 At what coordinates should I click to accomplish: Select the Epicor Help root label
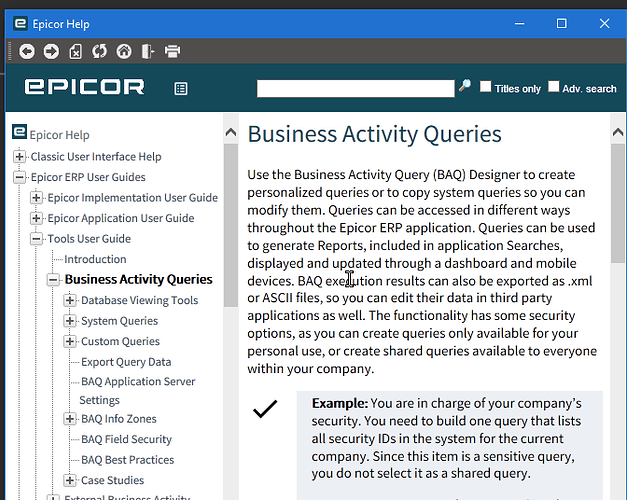coord(59,135)
